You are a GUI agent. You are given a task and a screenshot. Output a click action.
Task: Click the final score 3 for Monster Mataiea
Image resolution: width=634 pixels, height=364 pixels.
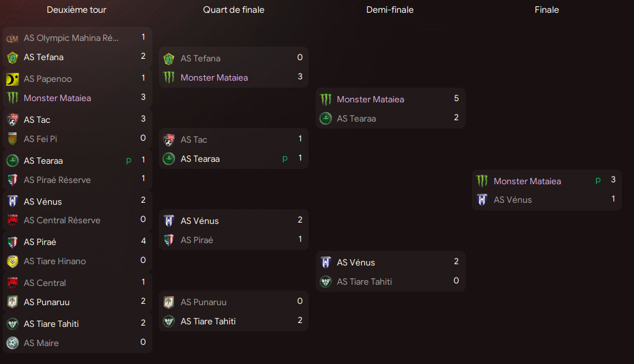[613, 180]
